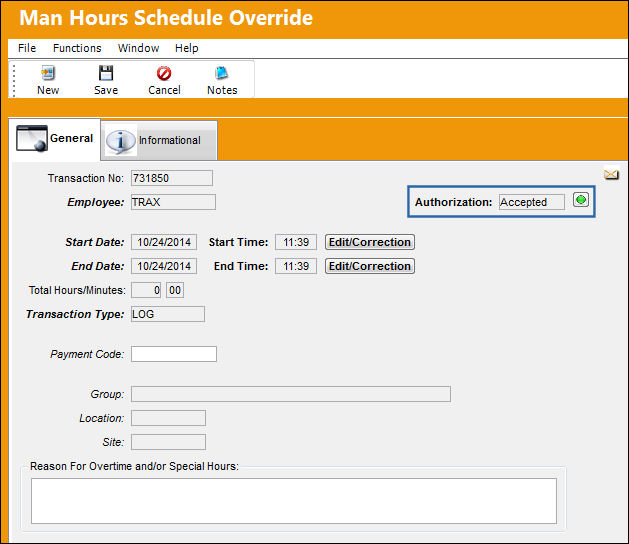Click the Site field

pos(168,442)
